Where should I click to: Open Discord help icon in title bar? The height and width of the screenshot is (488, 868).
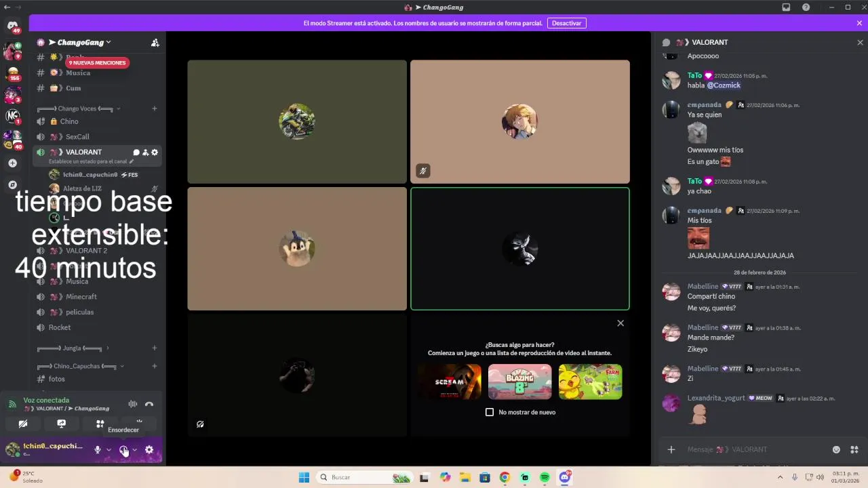point(806,7)
